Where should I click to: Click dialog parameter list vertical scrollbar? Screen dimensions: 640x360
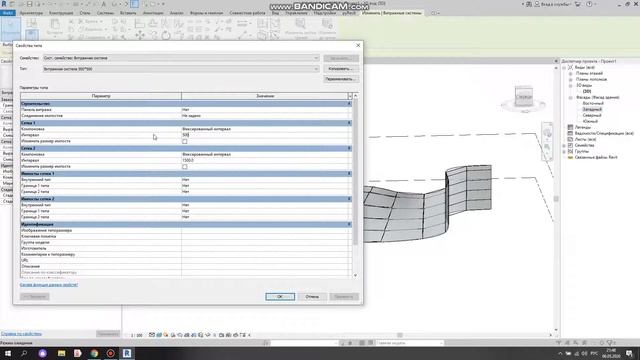[355, 171]
